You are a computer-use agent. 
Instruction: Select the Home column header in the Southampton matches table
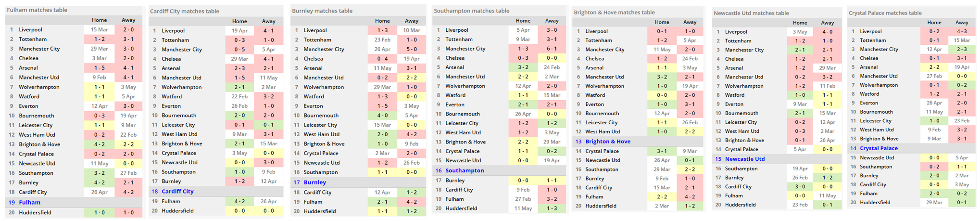(x=523, y=21)
